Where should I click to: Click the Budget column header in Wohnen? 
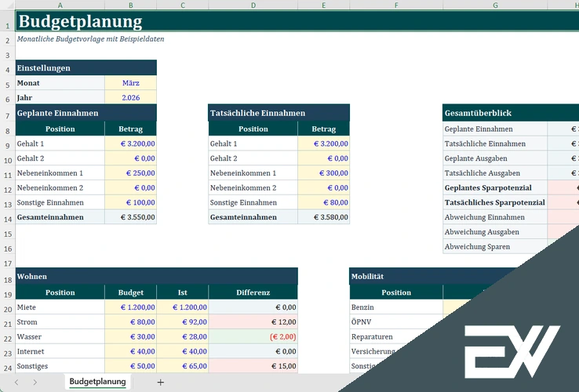(131, 292)
